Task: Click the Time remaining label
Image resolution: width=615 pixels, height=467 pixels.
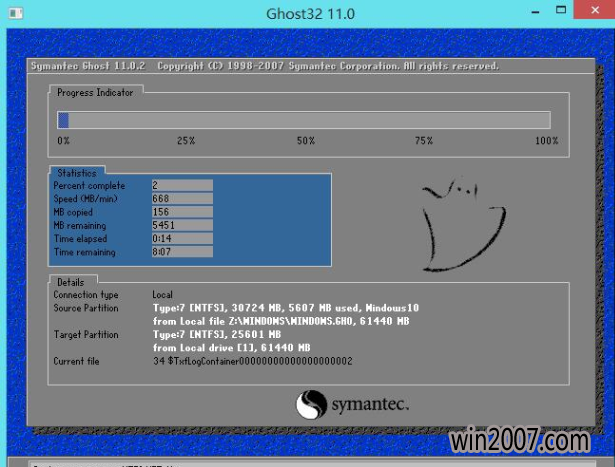Action: (85, 252)
